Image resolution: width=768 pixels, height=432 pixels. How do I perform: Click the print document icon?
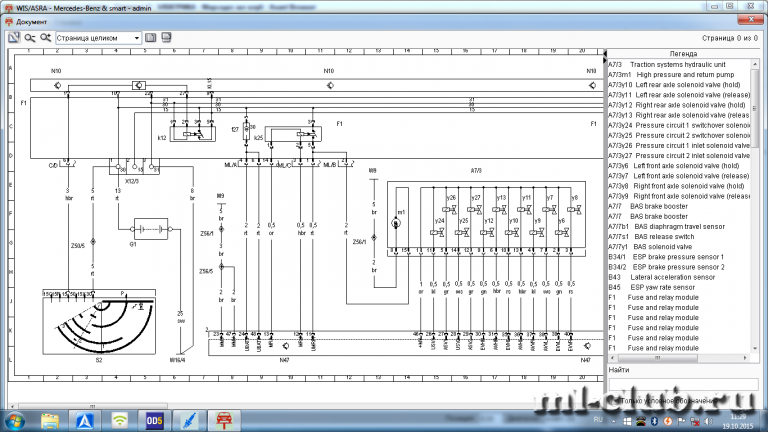coord(166,38)
